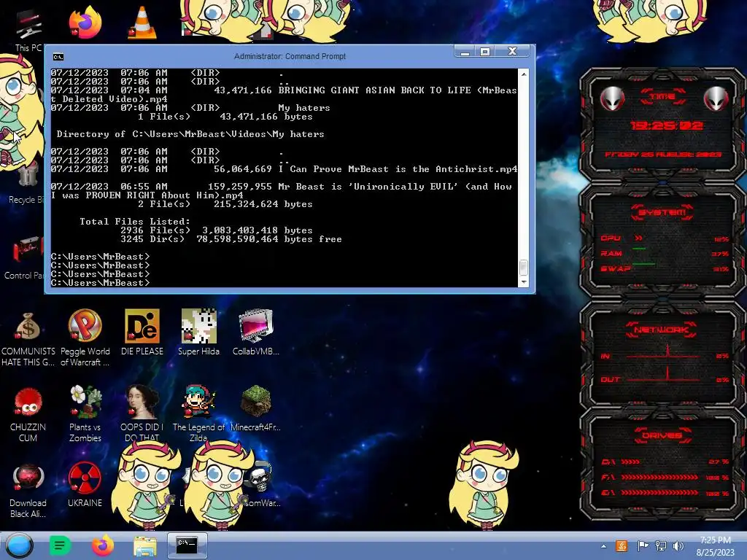Viewport: 747px width, 560px height.
Task: Open the Command Prompt window system menu icon
Action: click(x=58, y=57)
